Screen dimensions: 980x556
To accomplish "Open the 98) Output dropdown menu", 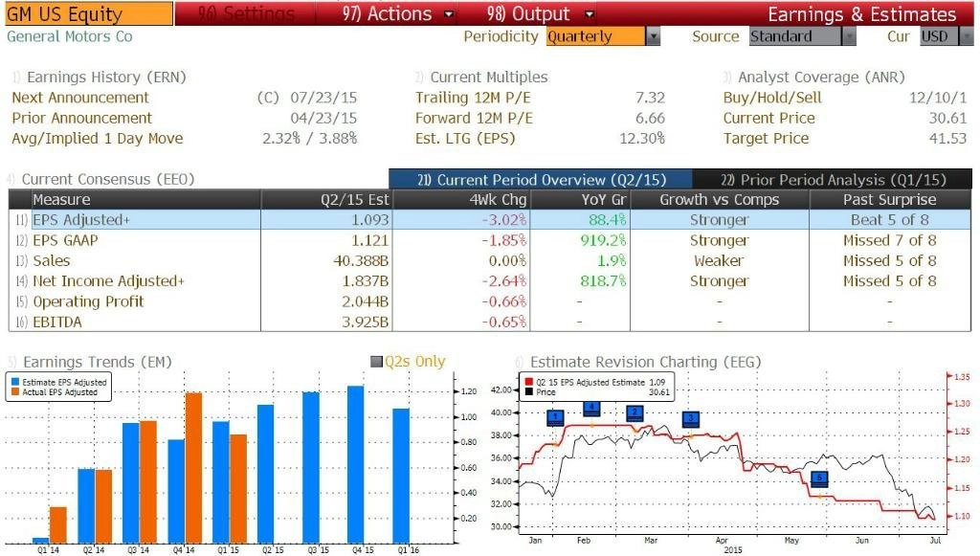I will click(x=540, y=13).
